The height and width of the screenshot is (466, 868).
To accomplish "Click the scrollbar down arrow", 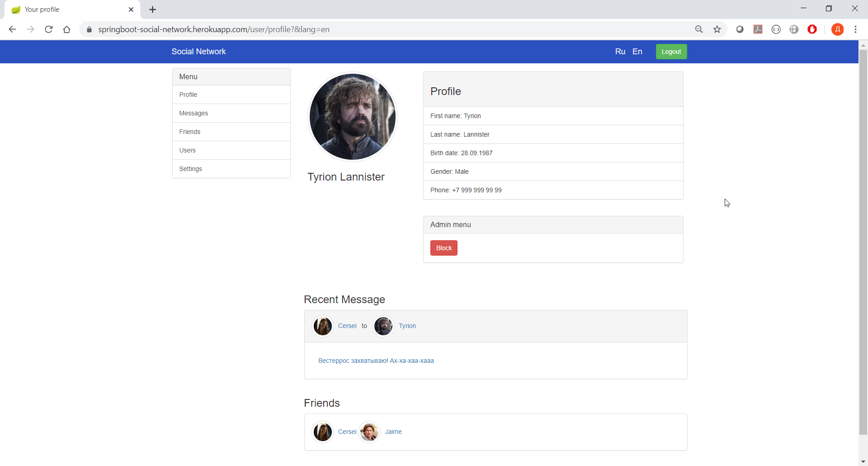I will pos(863,461).
